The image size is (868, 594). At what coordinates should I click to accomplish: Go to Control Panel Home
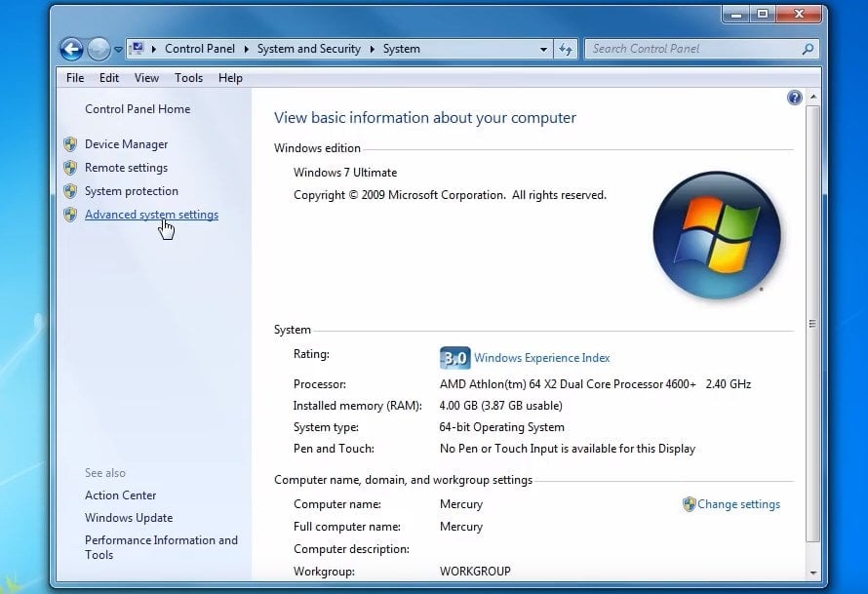[138, 109]
